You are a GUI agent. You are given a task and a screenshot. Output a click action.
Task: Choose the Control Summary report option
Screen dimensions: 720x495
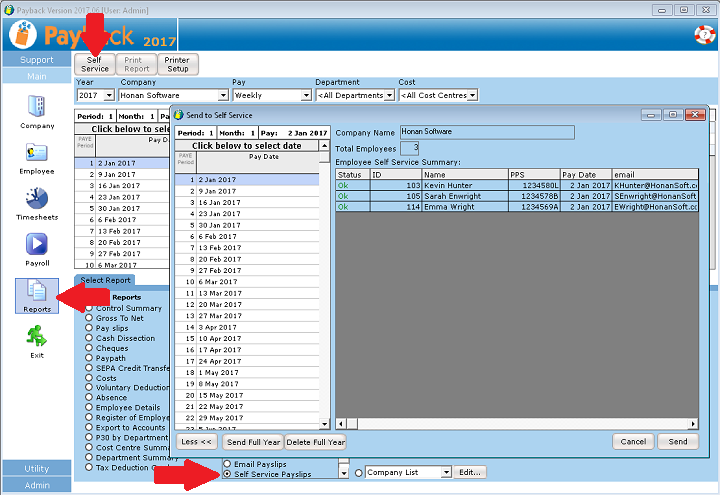click(x=90, y=309)
